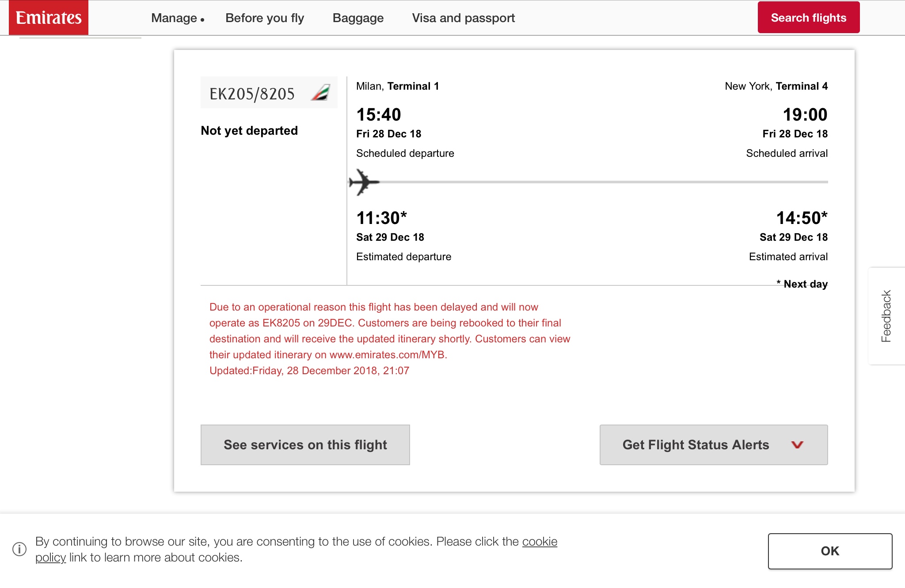Click the airplane icon on the flight progress line
Viewport: 905px width, 588px height.
pos(364,182)
